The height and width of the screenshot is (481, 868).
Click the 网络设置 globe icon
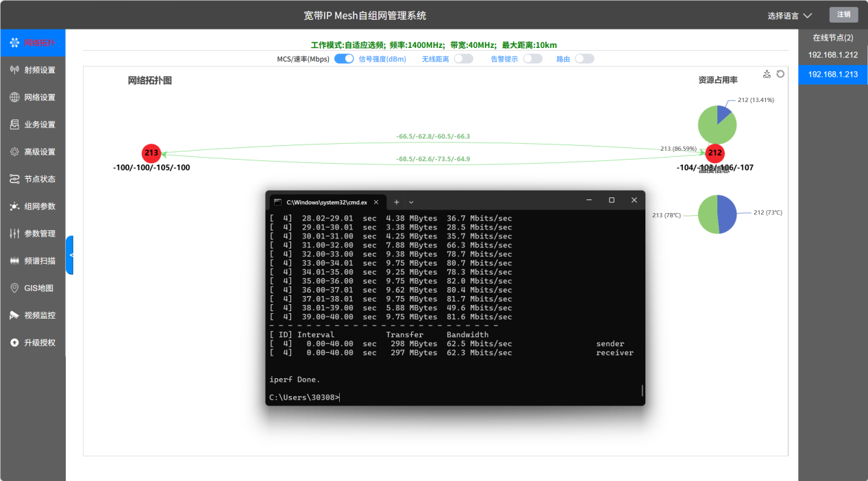(14, 97)
